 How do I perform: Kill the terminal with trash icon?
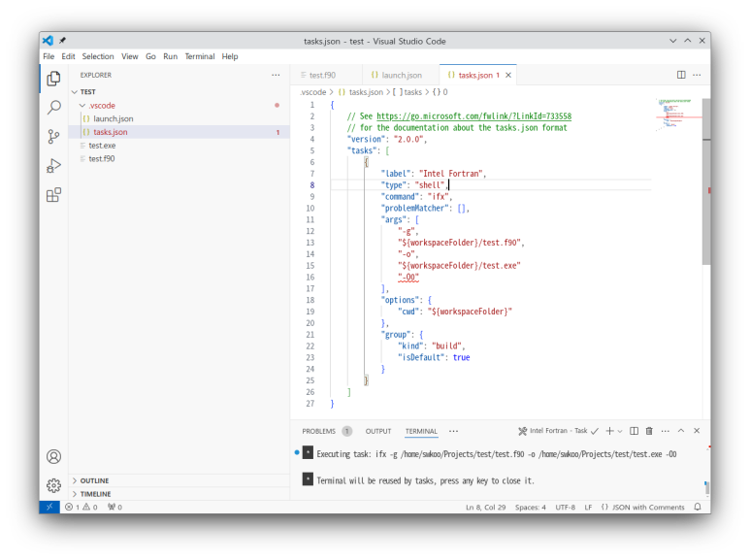pos(649,431)
